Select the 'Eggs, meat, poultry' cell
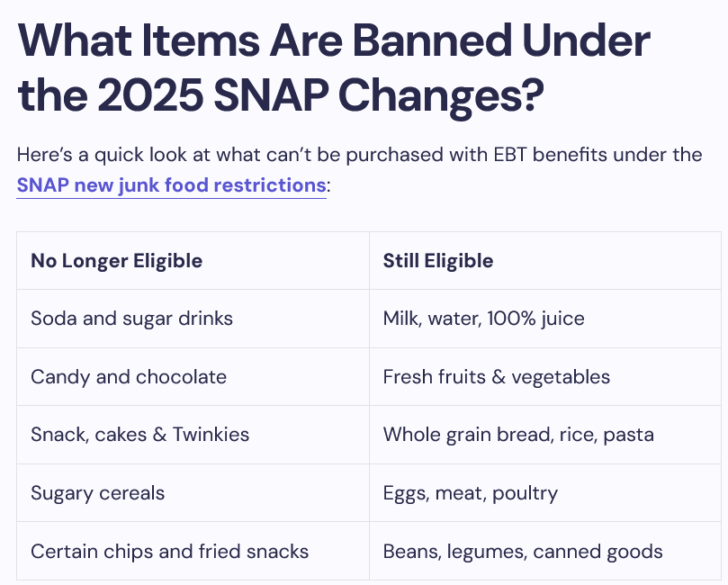Image resolution: width=728 pixels, height=585 pixels. pos(471,493)
